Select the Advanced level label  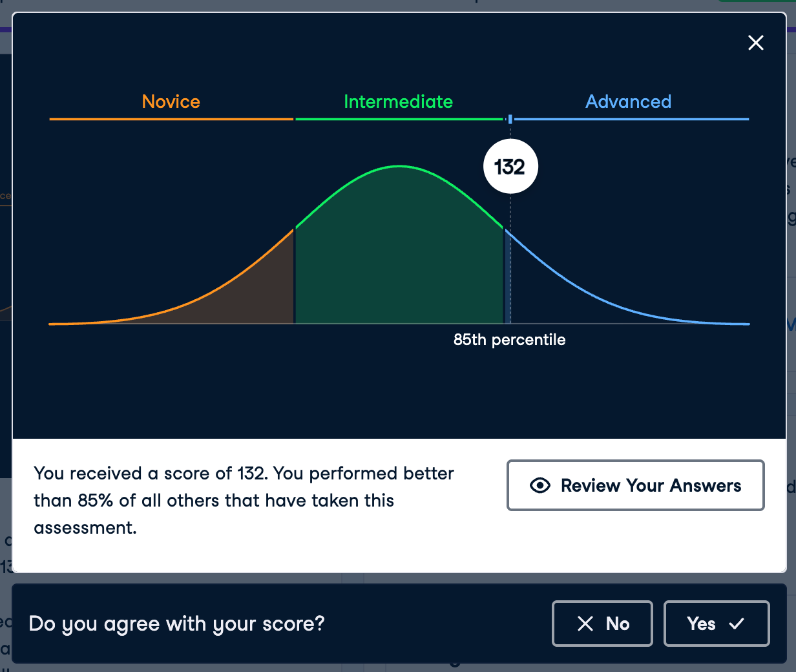point(628,101)
